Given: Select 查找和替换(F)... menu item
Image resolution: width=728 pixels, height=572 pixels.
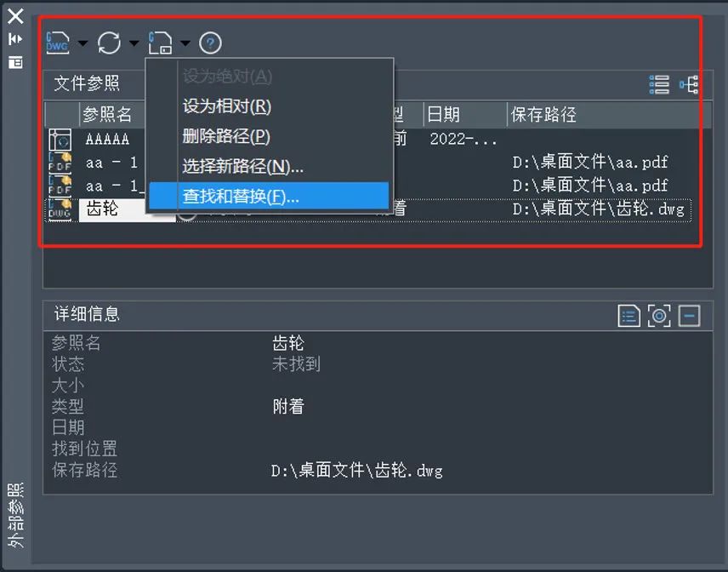Looking at the screenshot, I should click(241, 196).
